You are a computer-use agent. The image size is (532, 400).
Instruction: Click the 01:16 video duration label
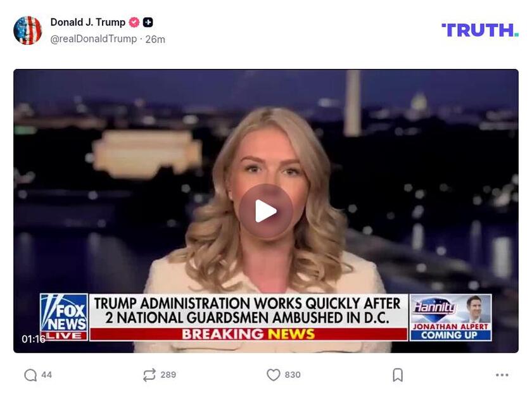click(33, 339)
